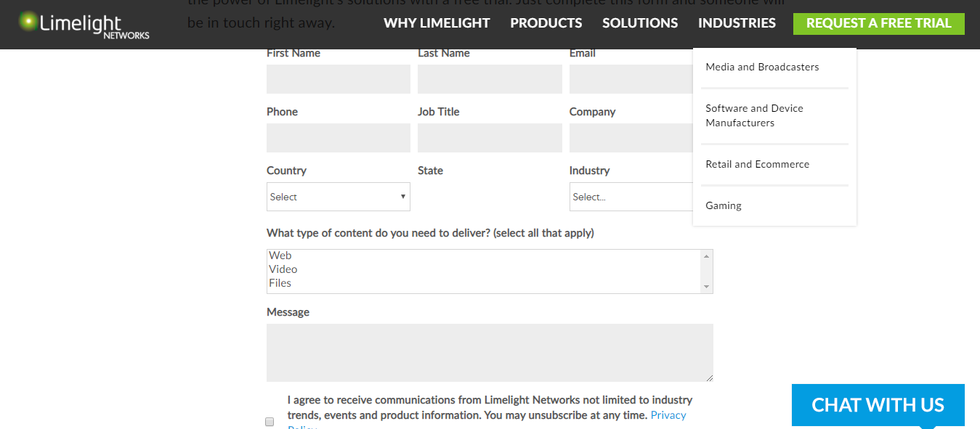
Task: Click the Industries menu item
Action: coord(737,23)
